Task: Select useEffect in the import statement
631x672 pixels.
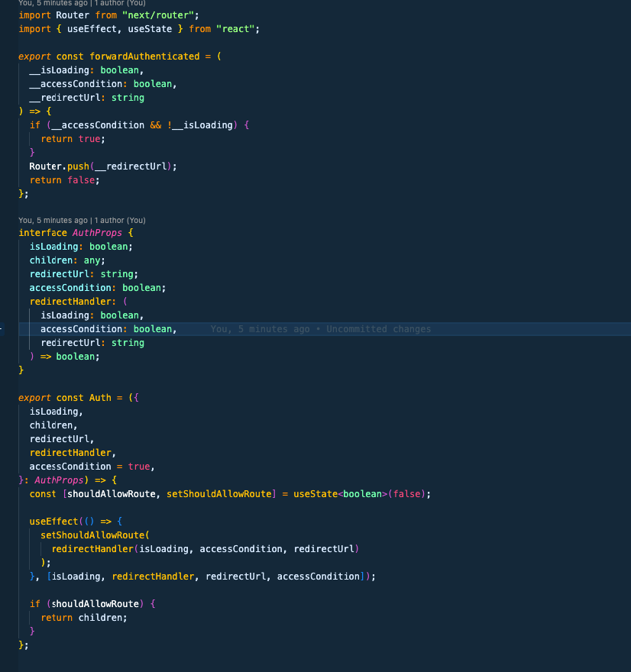Action: click(92, 29)
